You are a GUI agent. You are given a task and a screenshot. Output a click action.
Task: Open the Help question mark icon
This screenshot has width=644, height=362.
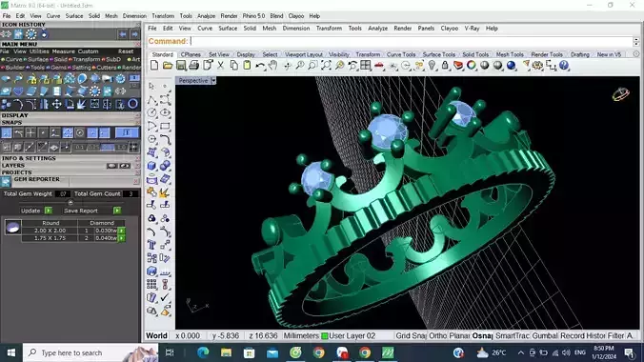pyautogui.click(x=564, y=66)
